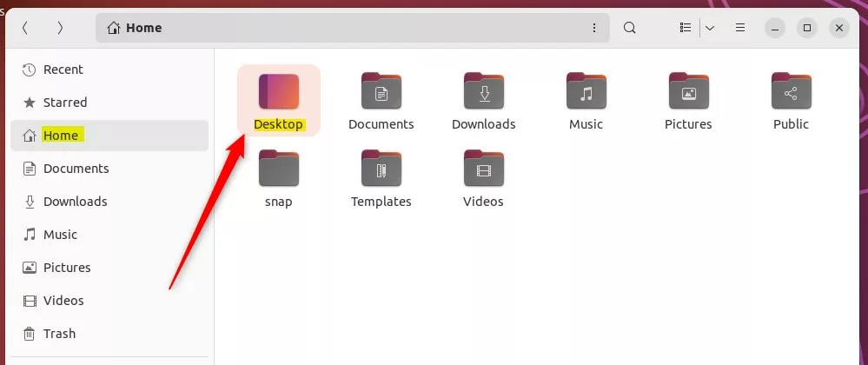868x365 pixels.
Task: Select Downloads in the sidebar
Action: 109,202
